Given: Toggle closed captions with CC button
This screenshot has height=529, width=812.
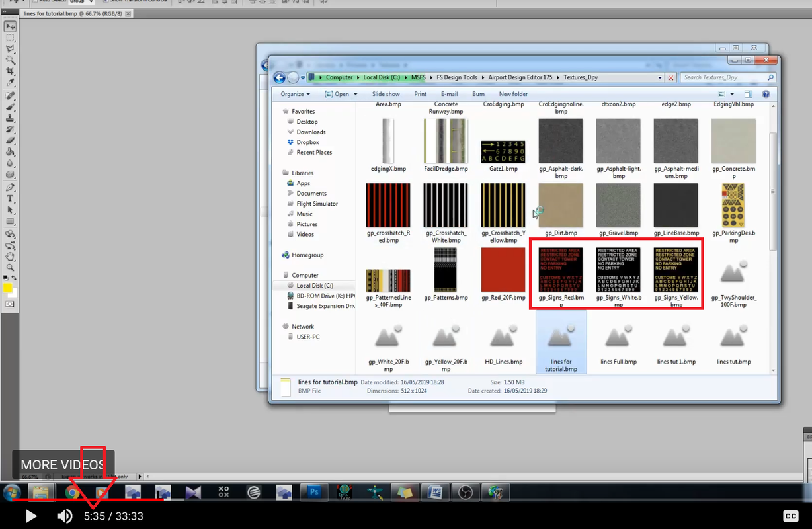Looking at the screenshot, I should click(x=790, y=516).
